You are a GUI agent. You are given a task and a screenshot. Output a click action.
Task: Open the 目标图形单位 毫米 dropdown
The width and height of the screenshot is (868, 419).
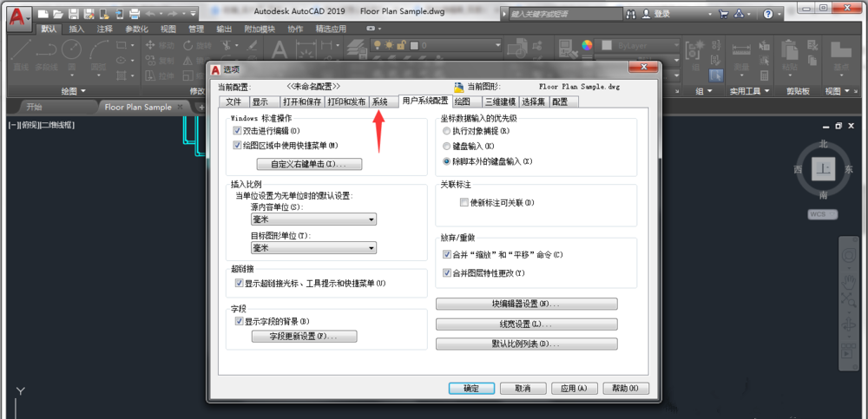(314, 248)
